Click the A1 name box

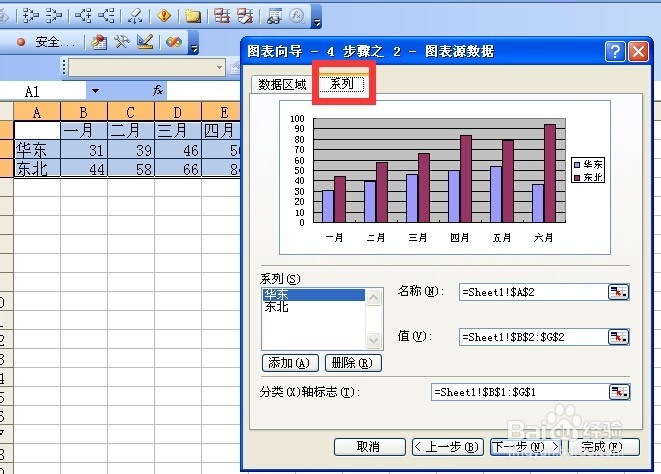(x=43, y=91)
